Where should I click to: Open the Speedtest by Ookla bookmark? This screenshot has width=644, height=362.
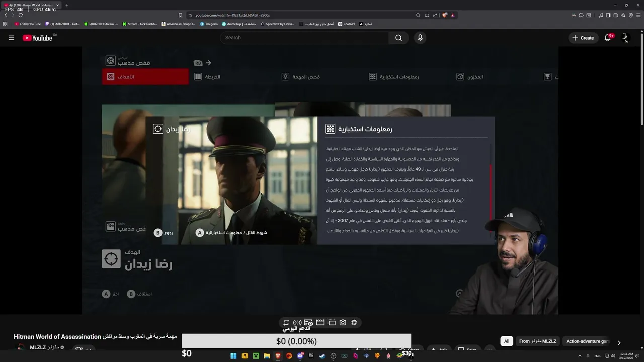pos(277,24)
